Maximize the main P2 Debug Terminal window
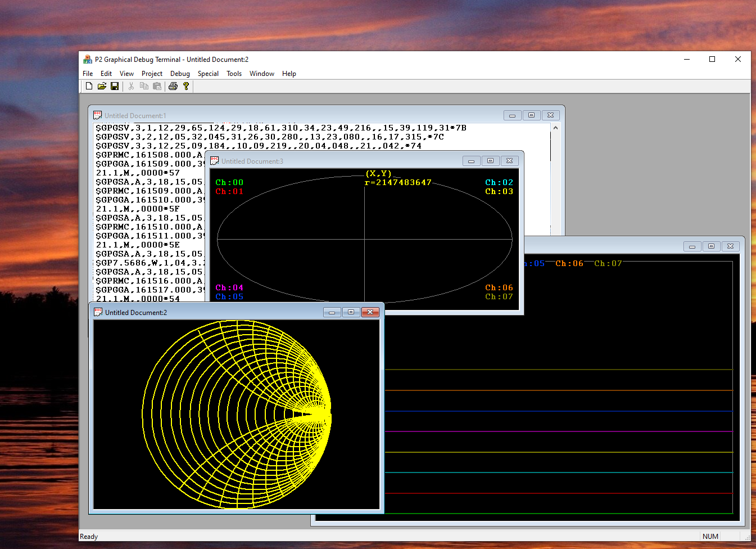The image size is (756, 549). click(x=712, y=59)
